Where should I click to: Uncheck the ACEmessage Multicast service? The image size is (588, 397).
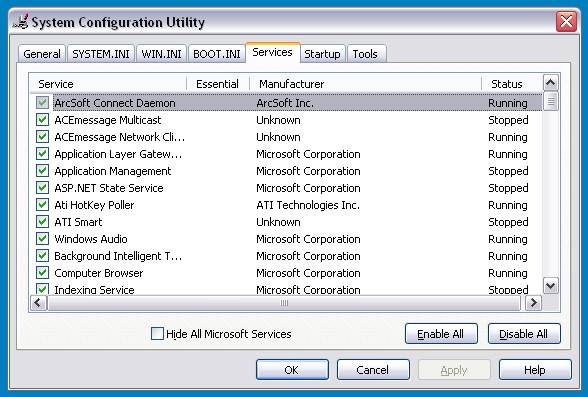(x=42, y=120)
